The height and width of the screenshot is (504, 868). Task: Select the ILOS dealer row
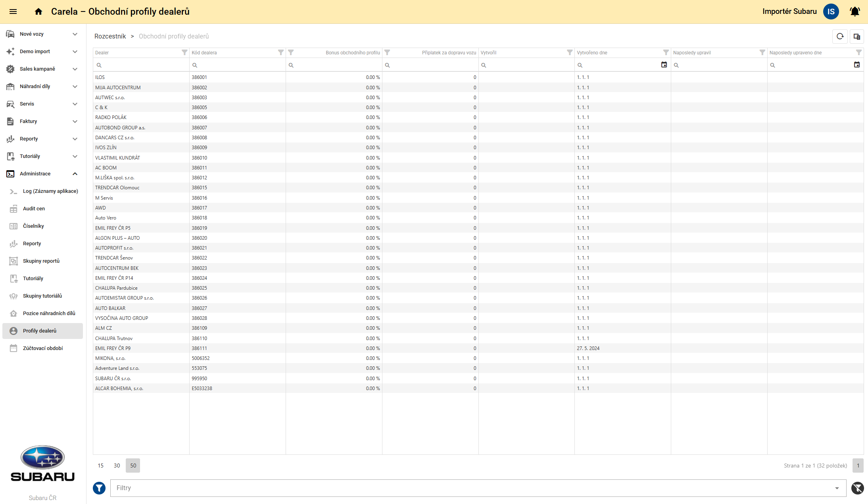pos(478,77)
